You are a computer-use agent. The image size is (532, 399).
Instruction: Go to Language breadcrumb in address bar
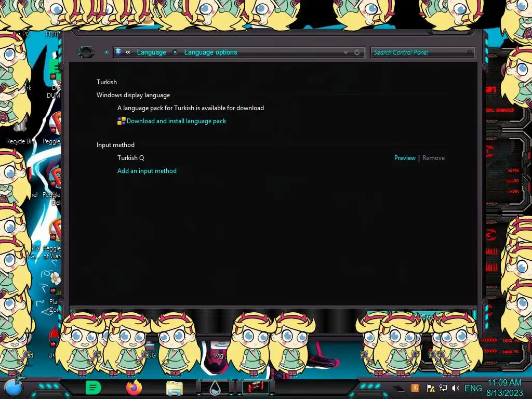(x=151, y=52)
